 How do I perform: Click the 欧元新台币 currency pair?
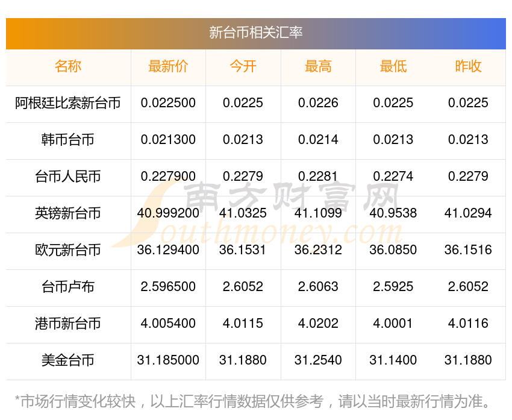click(x=68, y=250)
